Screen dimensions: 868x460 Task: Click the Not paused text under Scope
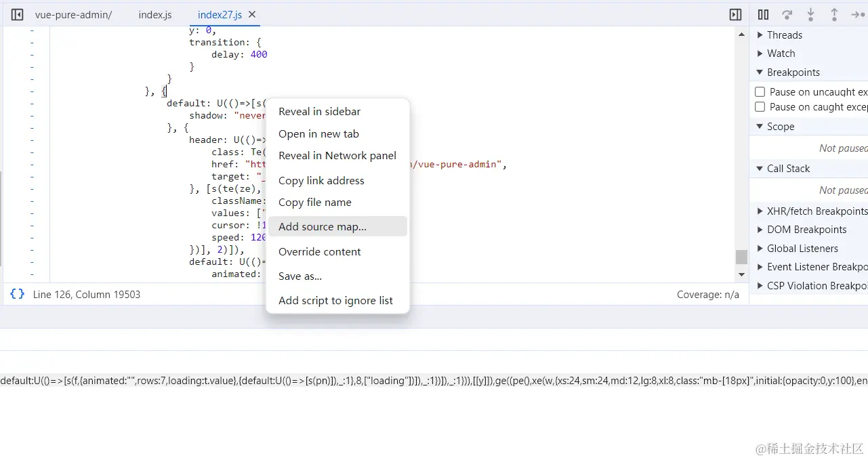tap(843, 148)
